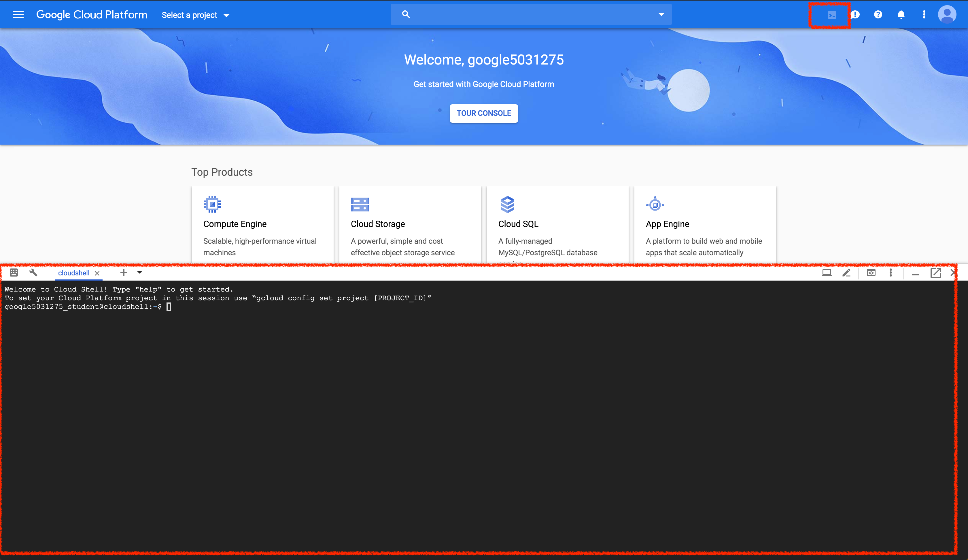
Task: Click the TOUR CONSOLE button
Action: point(484,113)
